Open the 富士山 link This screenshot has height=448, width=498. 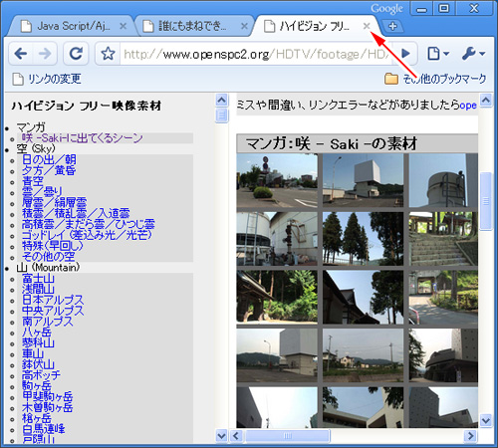tap(38, 278)
